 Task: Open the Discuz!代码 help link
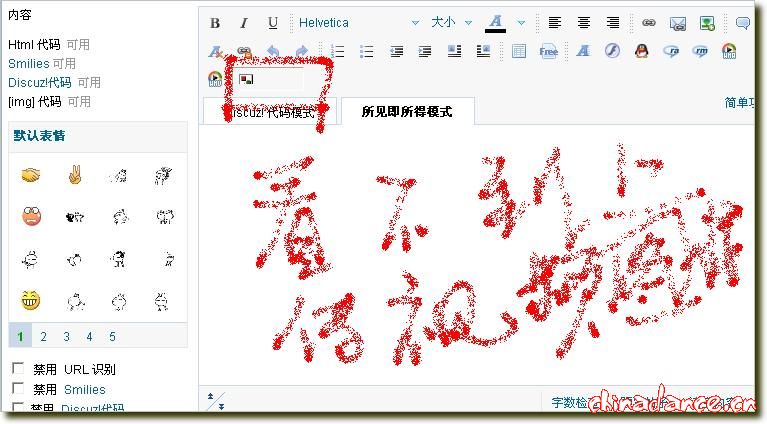40,83
